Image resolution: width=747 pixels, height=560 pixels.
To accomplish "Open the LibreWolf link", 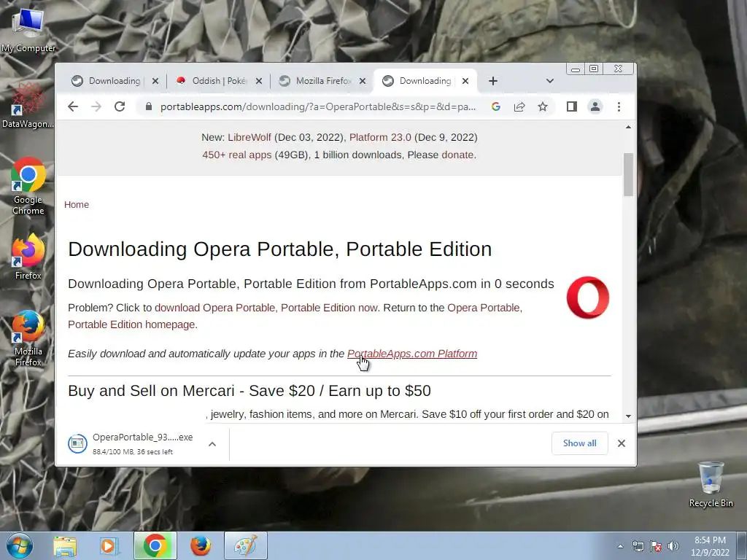I will [249, 137].
